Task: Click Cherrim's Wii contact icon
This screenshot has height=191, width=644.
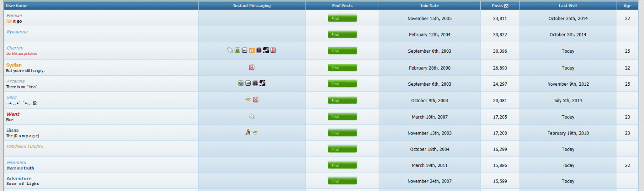Action: point(245,50)
